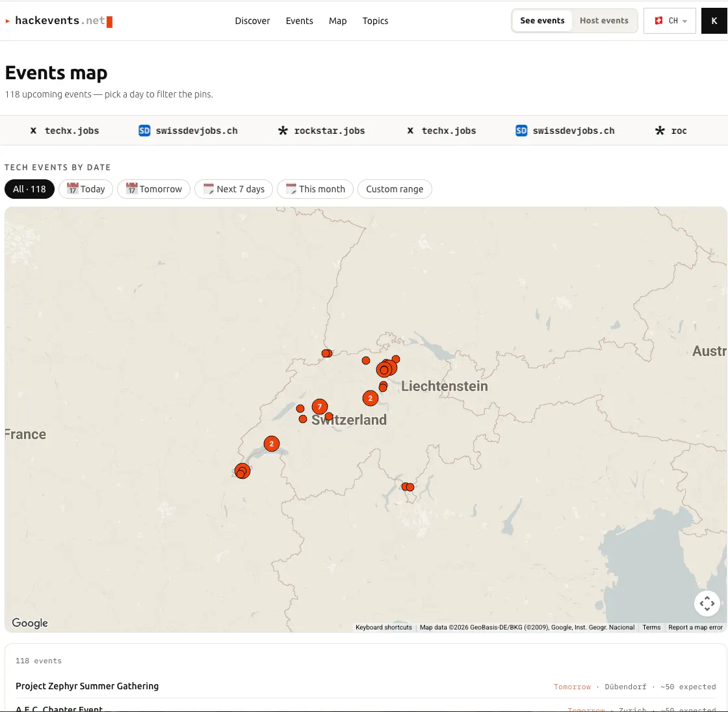Open the Discover menu item
This screenshot has height=712, width=728.
252,21
